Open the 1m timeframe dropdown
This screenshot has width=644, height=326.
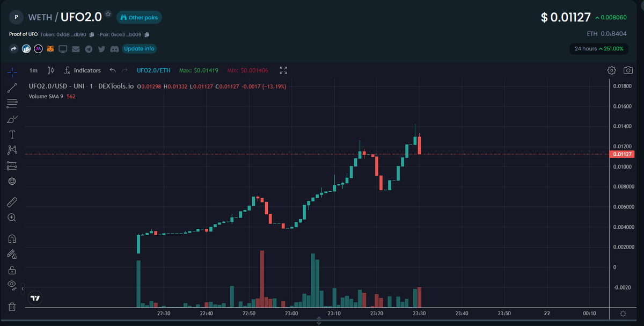pyautogui.click(x=33, y=70)
